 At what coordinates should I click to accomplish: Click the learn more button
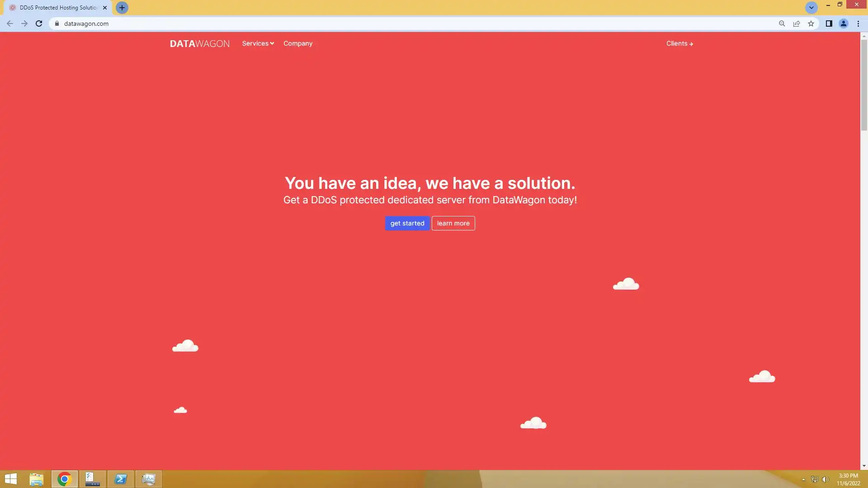pos(453,223)
